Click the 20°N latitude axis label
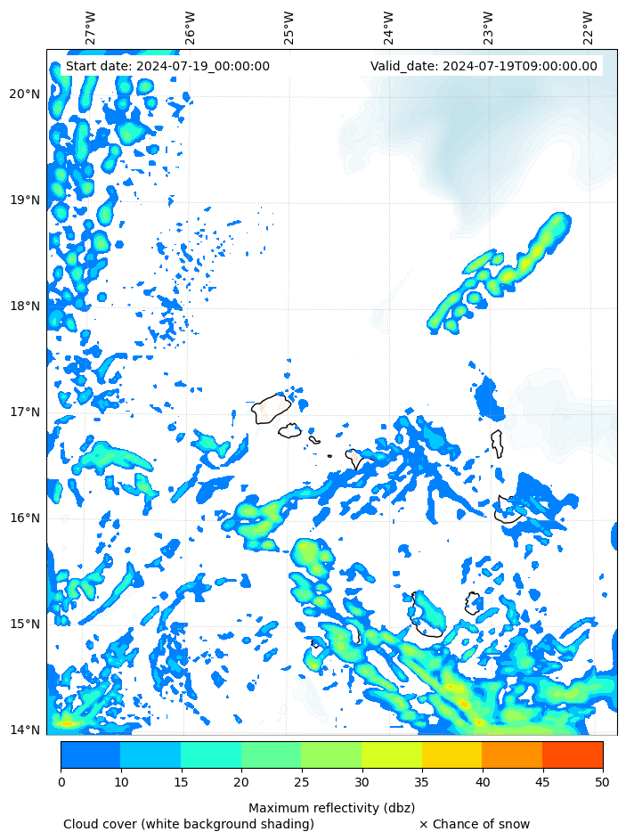The width and height of the screenshot is (626, 840). pyautogui.click(x=25, y=94)
